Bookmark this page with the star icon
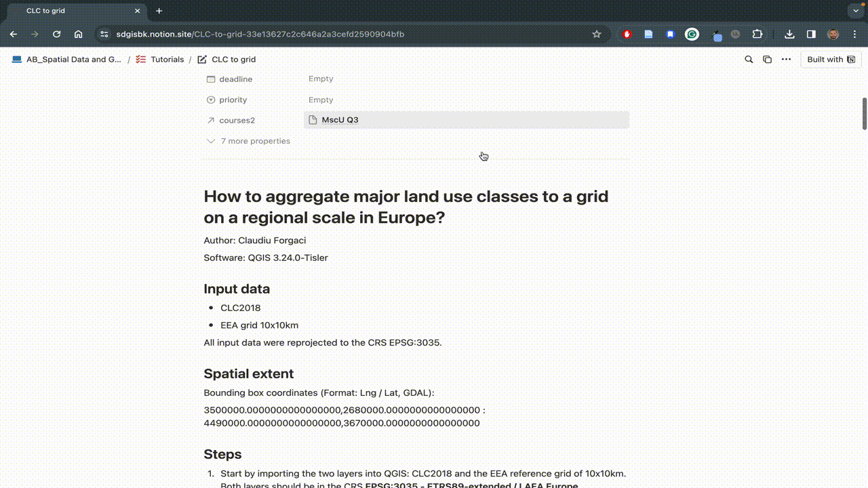This screenshot has width=868, height=488. [597, 34]
